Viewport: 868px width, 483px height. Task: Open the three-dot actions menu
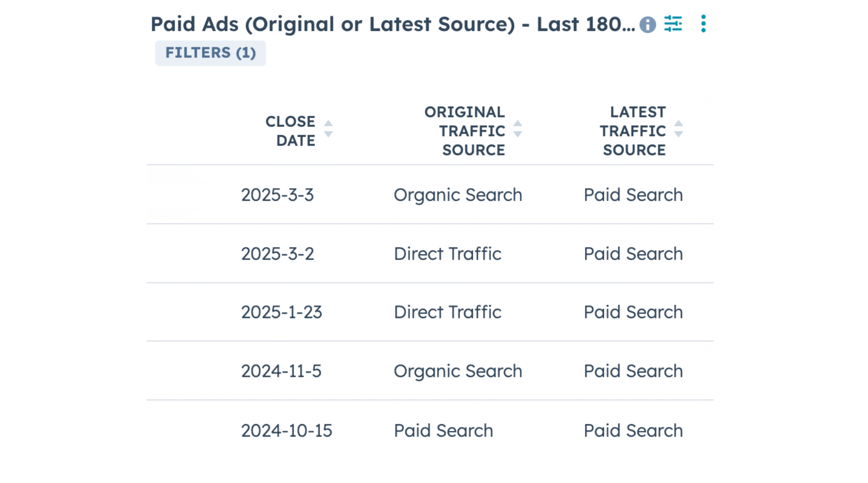(x=704, y=24)
